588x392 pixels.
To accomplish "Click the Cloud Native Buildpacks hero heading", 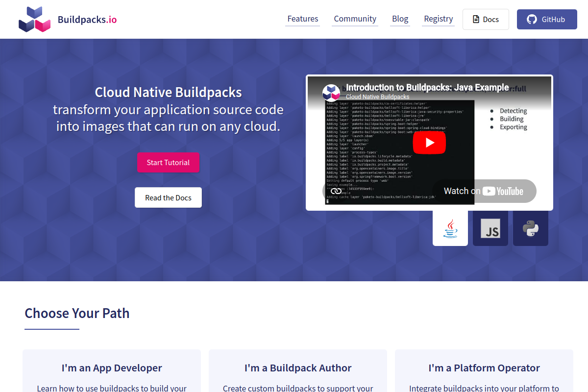I will (168, 92).
